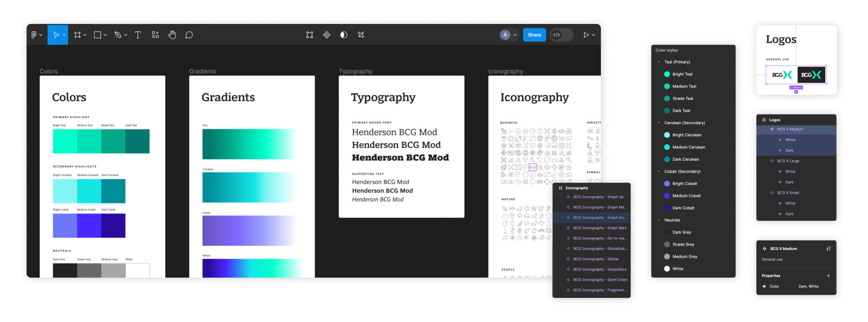868x322 pixels.
Task: Select the BCG X Small component layer
Action: coord(796,193)
